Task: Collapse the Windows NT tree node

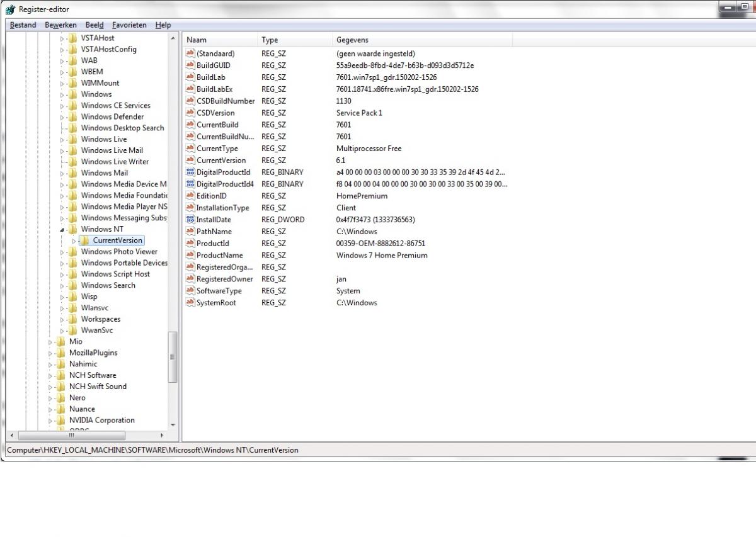Action: coord(62,230)
